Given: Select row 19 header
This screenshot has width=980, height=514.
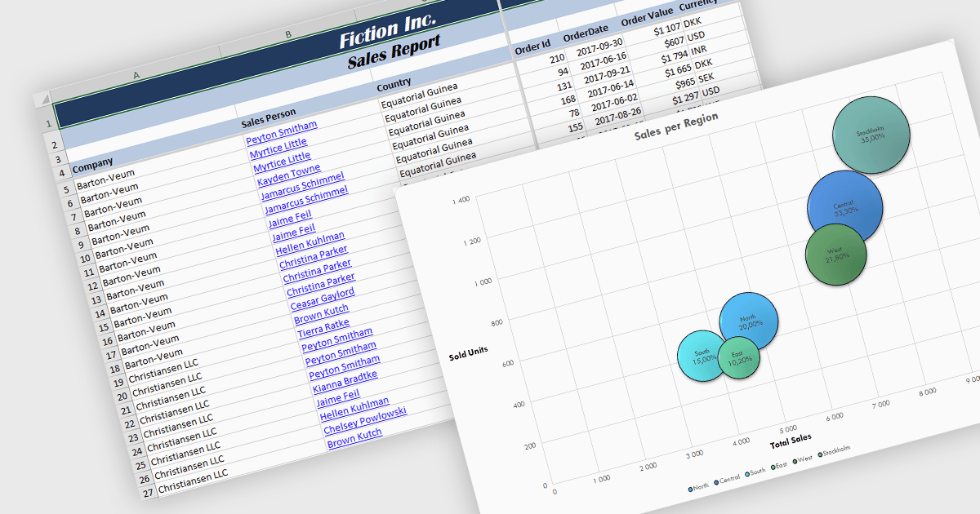Looking at the screenshot, I should point(119,382).
